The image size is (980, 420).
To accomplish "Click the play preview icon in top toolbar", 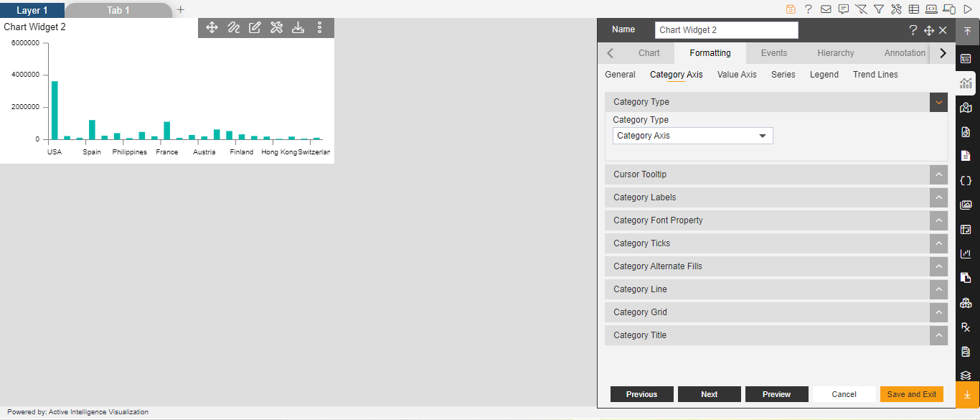I will pyautogui.click(x=968, y=9).
